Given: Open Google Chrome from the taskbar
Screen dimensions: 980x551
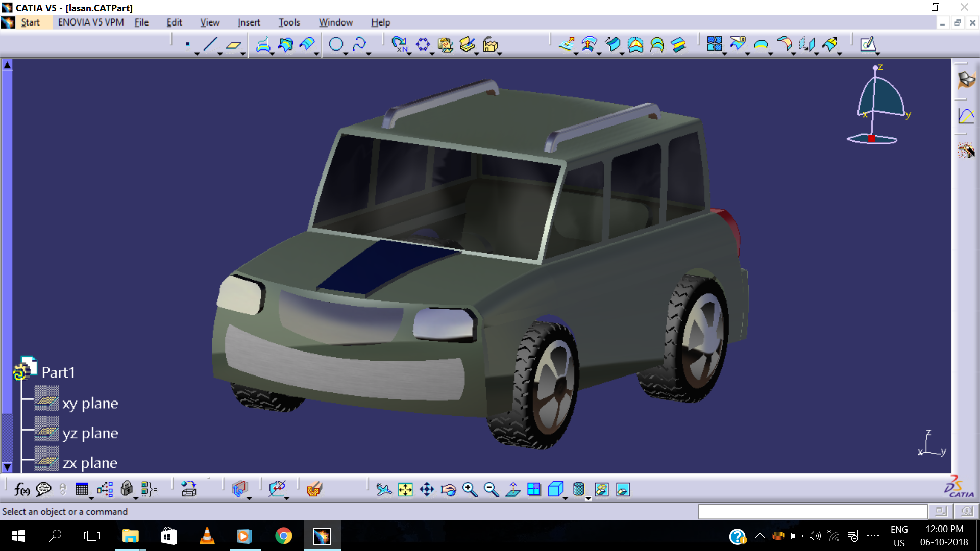Looking at the screenshot, I should click(283, 536).
